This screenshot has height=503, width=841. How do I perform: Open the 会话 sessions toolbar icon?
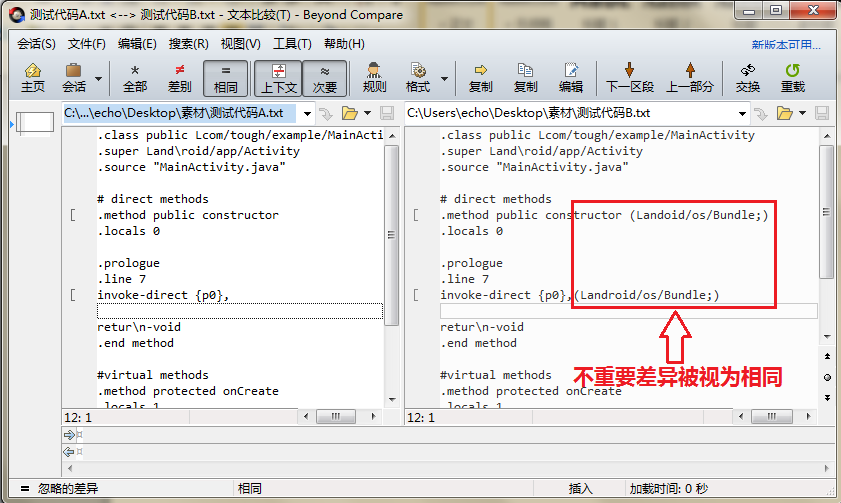tap(73, 78)
